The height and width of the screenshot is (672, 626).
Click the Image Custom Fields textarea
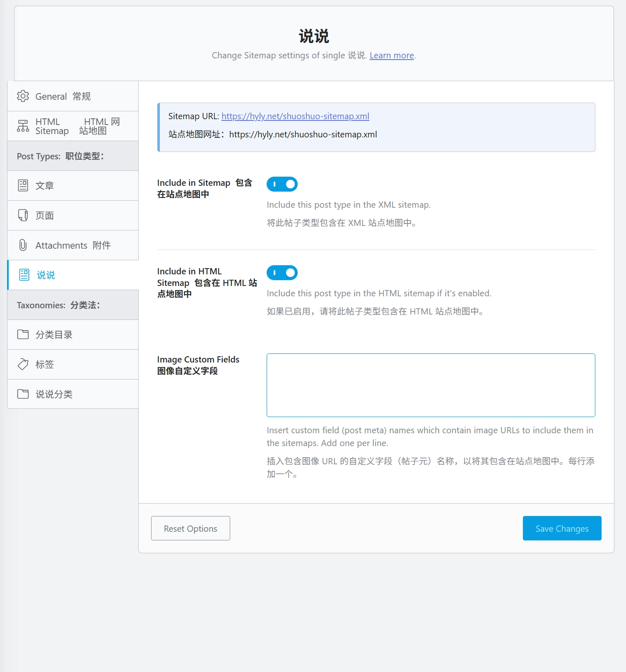[431, 385]
